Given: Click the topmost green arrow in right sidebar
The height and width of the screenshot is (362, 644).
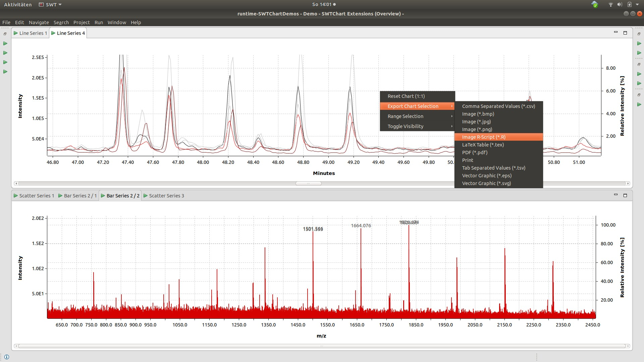Looking at the screenshot, I should (x=639, y=44).
